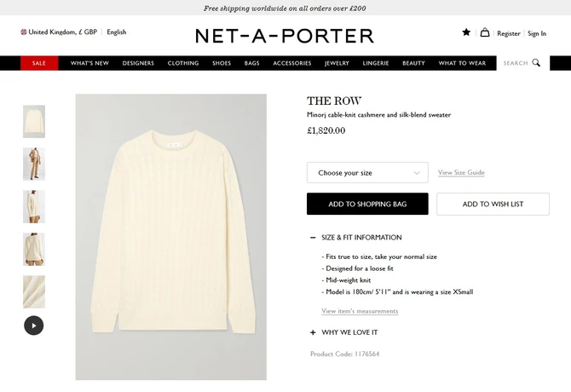The height and width of the screenshot is (392, 571).
Task: Expand the Why We Love It section
Action: pos(314,332)
